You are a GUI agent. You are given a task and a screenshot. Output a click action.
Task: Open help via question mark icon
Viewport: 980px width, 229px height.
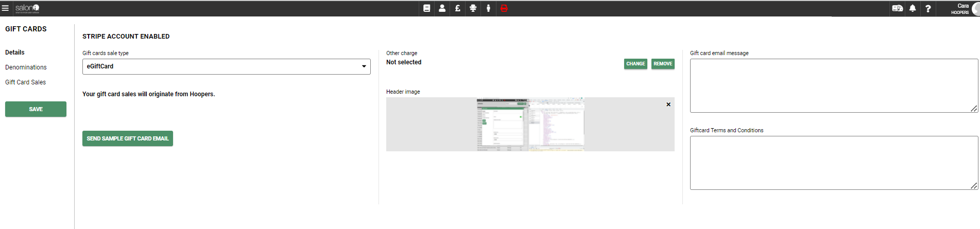928,8
